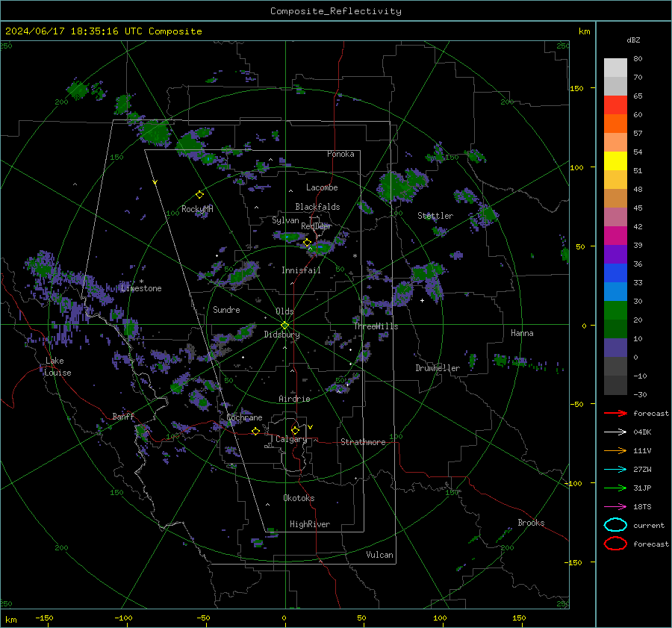Image resolution: width=672 pixels, height=628 pixels.
Task: Click the Drumheller city label
Action: click(x=438, y=368)
